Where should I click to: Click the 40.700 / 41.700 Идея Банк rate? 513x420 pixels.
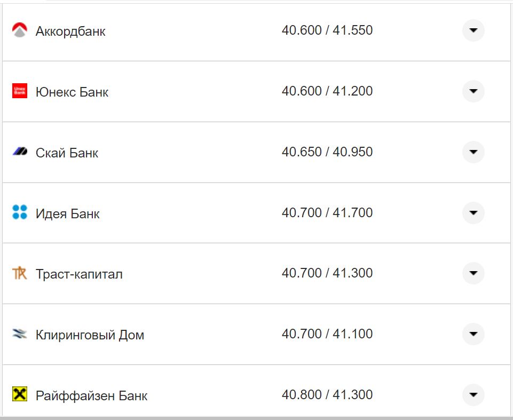point(327,213)
